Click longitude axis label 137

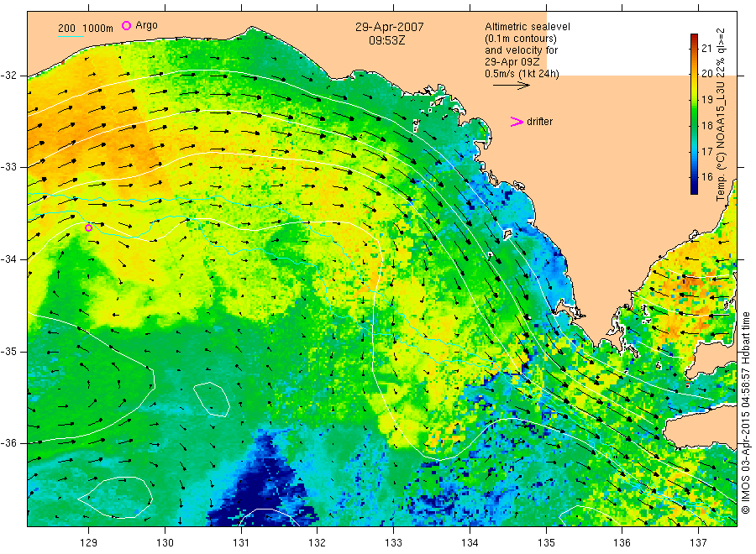click(698, 543)
